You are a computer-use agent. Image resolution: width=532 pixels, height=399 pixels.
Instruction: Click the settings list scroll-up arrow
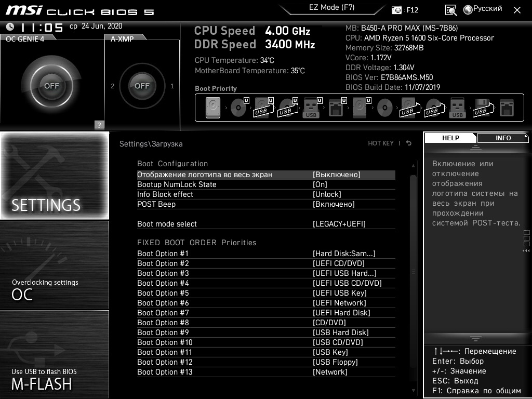coord(413,166)
